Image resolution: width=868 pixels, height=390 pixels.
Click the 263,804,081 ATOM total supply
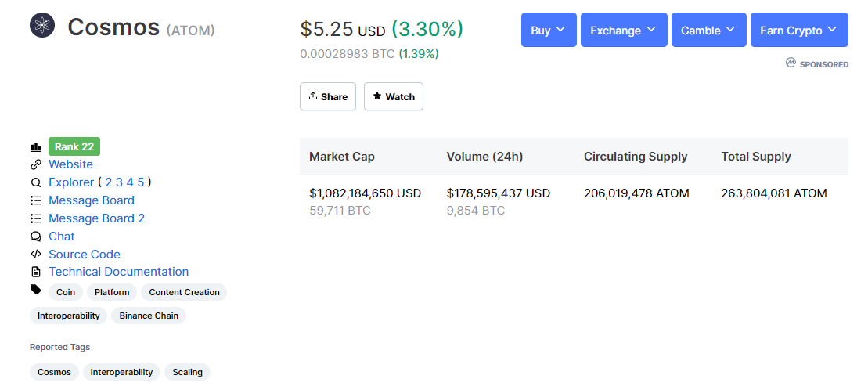(774, 193)
